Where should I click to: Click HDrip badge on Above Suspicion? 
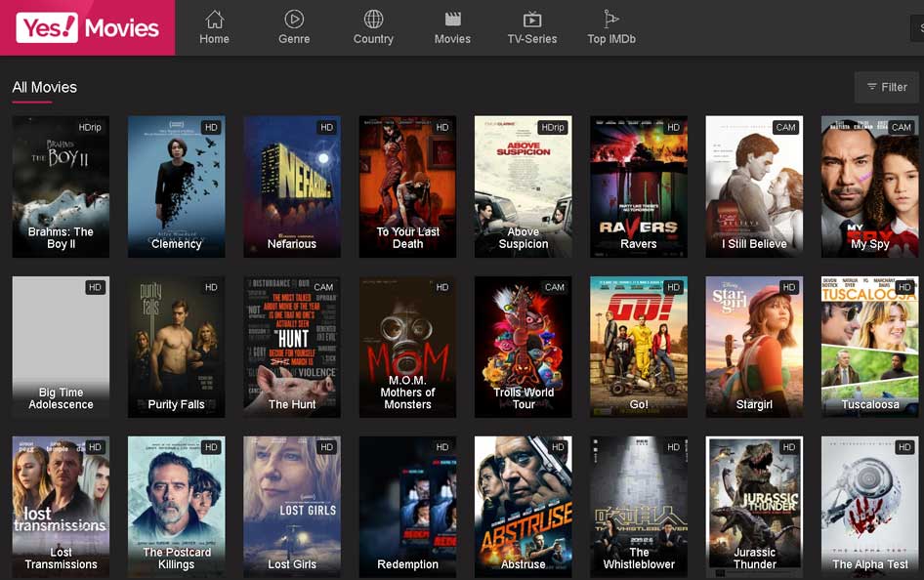click(x=553, y=127)
